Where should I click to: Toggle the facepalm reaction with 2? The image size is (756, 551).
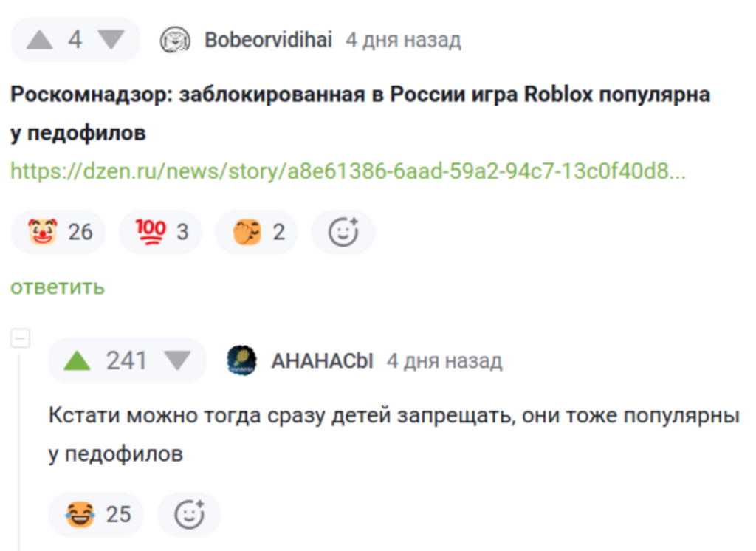pos(256,232)
